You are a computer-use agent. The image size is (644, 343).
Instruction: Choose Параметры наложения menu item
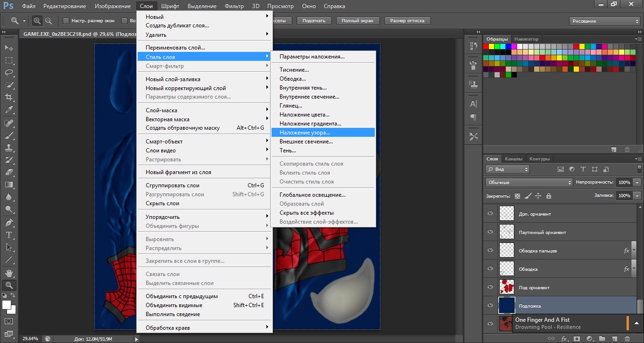[x=323, y=57]
